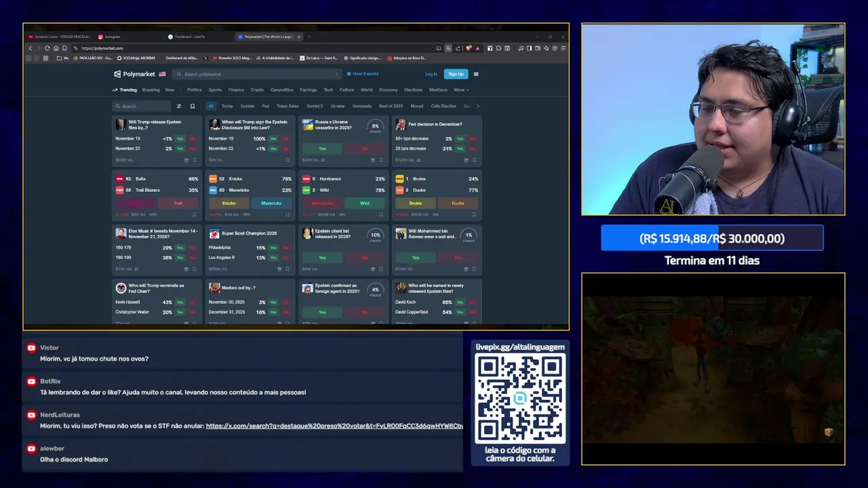This screenshot has height=488, width=868.
Task: Click the How it works info link
Action: point(363,74)
